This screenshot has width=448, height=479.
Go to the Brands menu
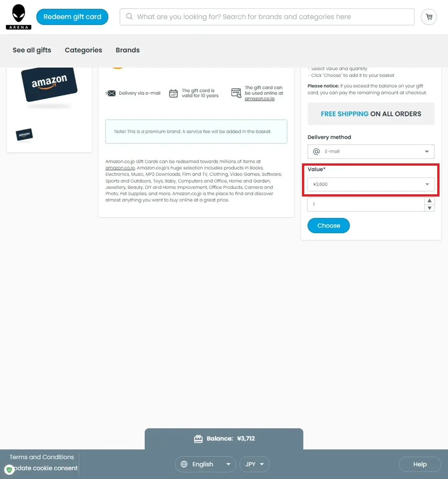128,50
